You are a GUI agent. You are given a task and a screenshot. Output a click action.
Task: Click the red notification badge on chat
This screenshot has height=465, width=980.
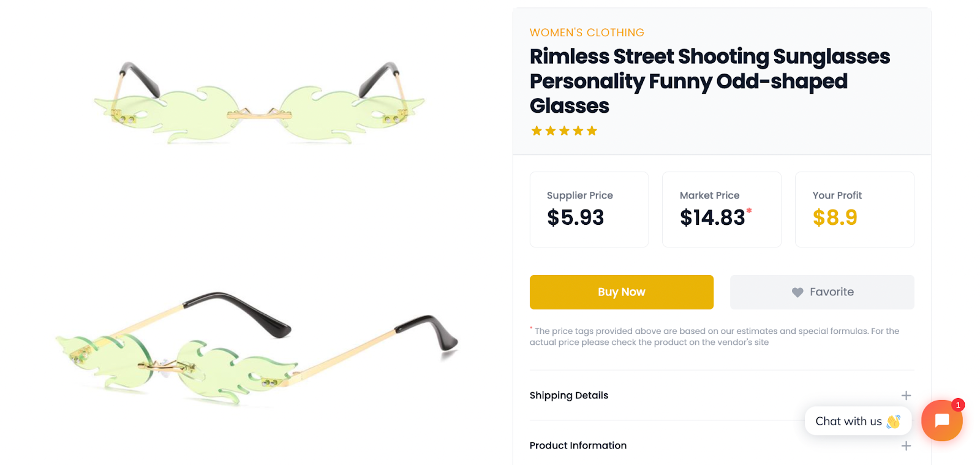(x=958, y=405)
